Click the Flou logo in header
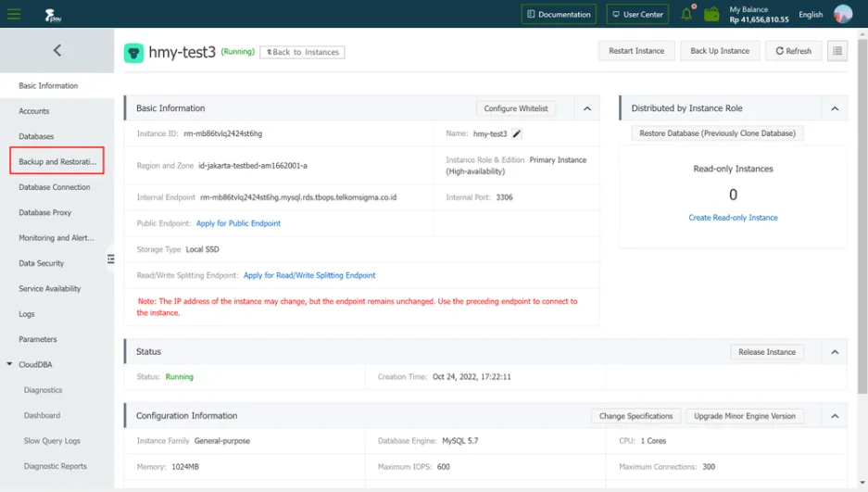Viewport: 868px width, 492px height. (x=53, y=15)
